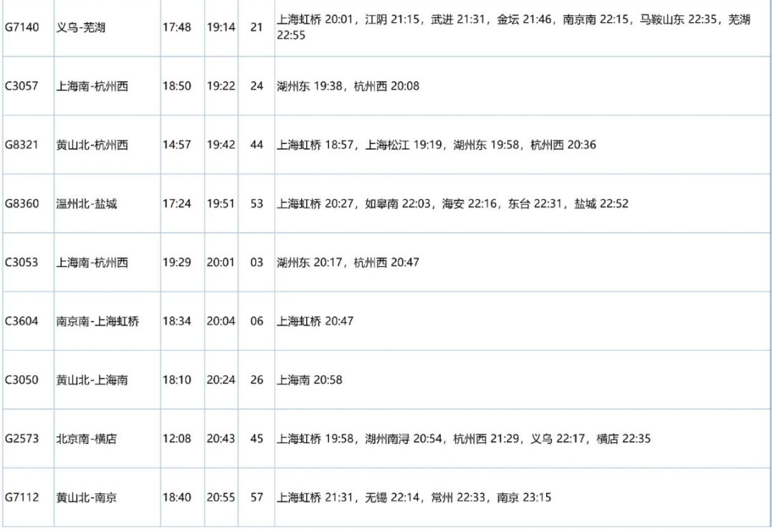
Task: Click stops list starting 上海虹桥 20:01
Action: point(513,27)
